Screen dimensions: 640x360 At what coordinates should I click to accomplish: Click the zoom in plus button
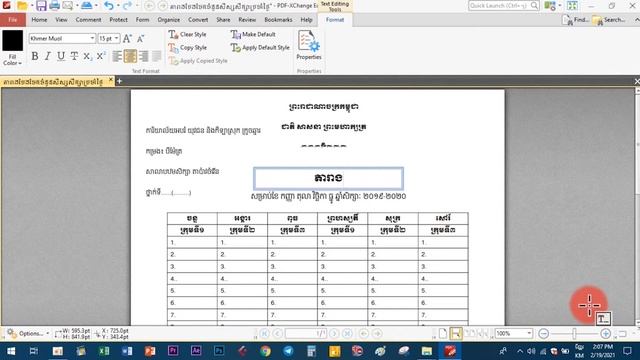coord(605,333)
